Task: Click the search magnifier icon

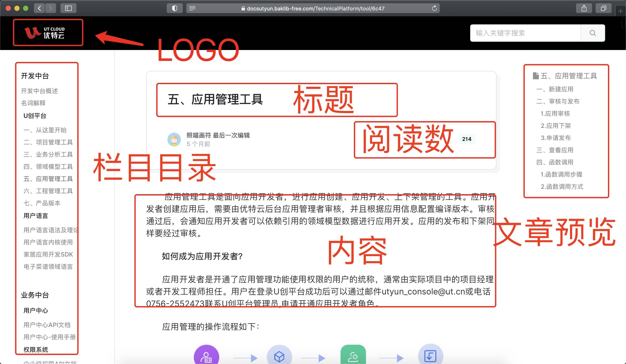Action: [x=593, y=33]
